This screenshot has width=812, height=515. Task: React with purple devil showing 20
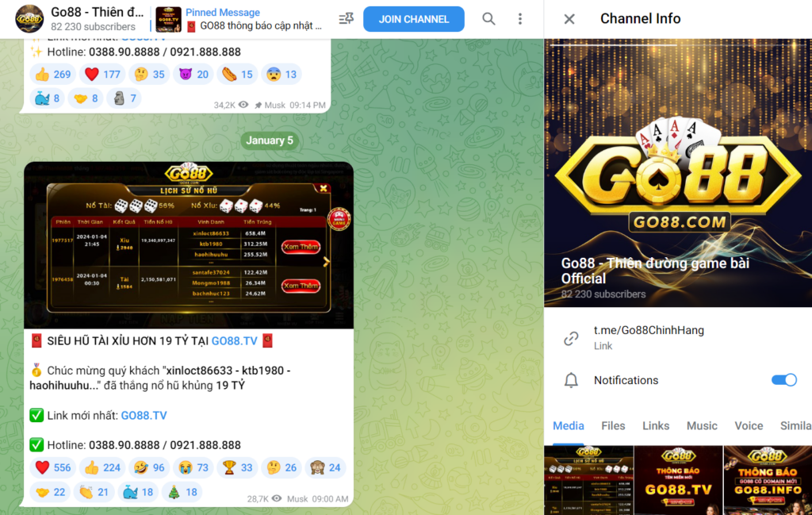(x=193, y=74)
